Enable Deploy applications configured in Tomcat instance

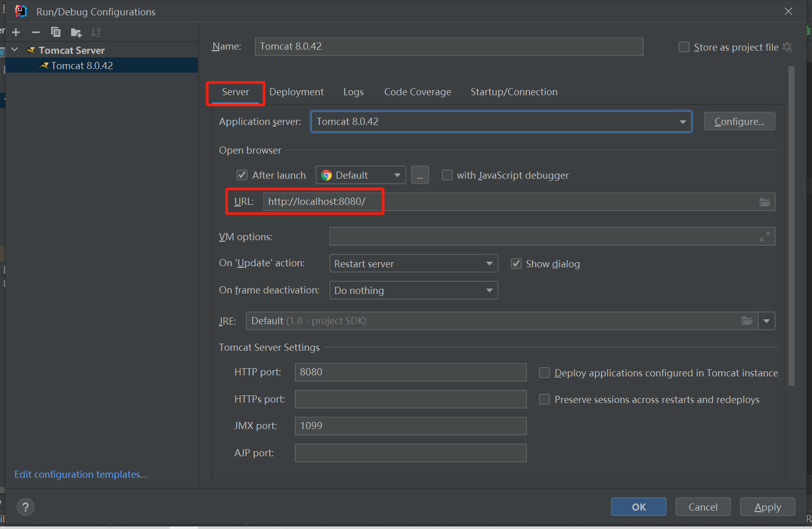coord(544,373)
